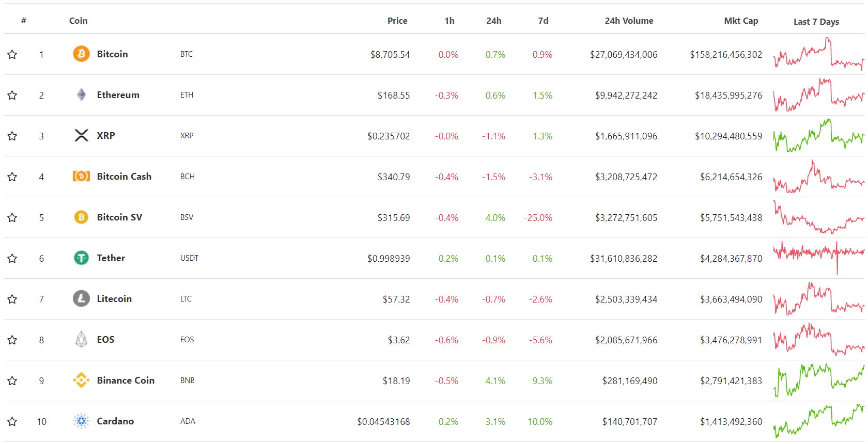This screenshot has width=868, height=444.
Task: Click Bitcoin SV 7d change -25.0%
Action: [x=538, y=217]
